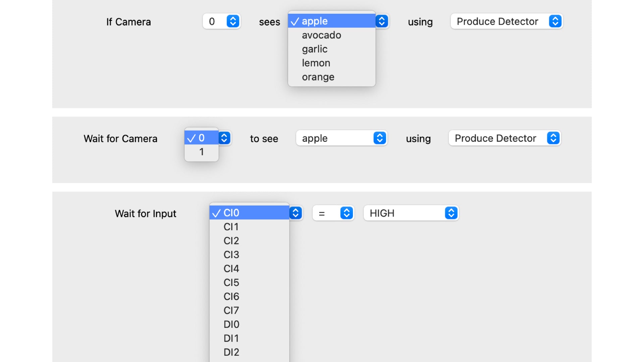This screenshot has height=362, width=644.
Task: Pick lemon from the produce list
Action: click(x=316, y=63)
